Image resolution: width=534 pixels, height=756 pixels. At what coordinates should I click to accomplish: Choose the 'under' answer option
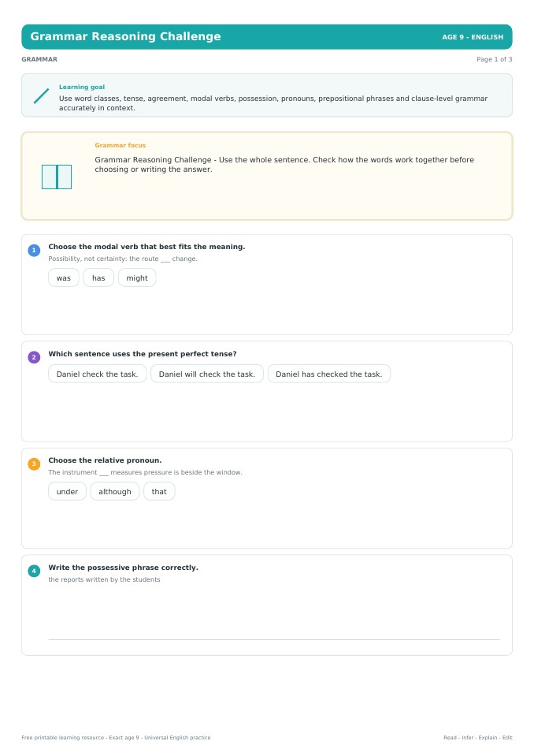(x=67, y=492)
